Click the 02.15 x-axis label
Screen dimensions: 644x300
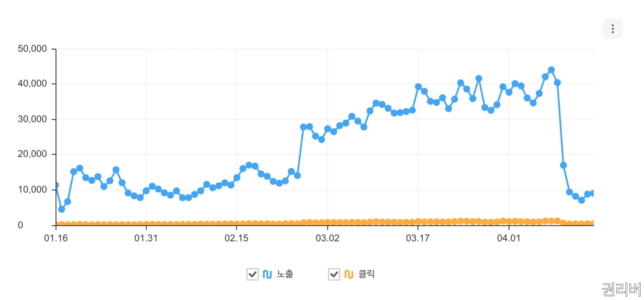click(237, 238)
